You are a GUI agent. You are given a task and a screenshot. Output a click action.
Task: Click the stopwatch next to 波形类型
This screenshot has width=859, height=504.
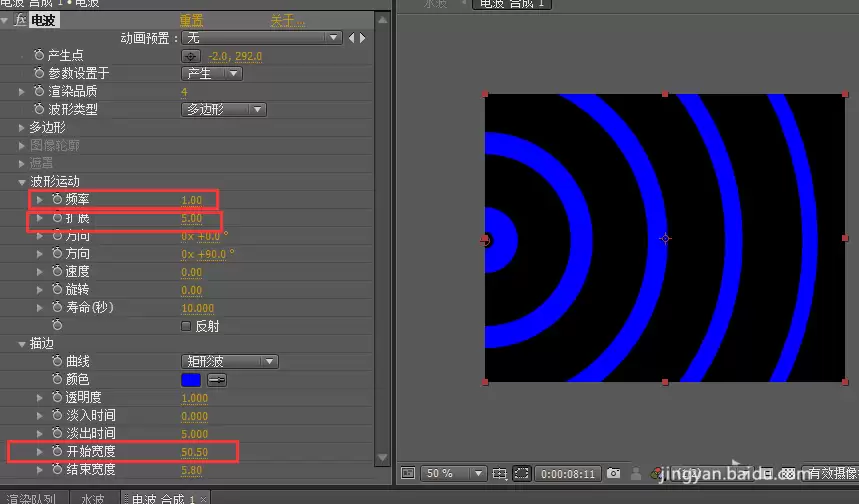(38, 109)
